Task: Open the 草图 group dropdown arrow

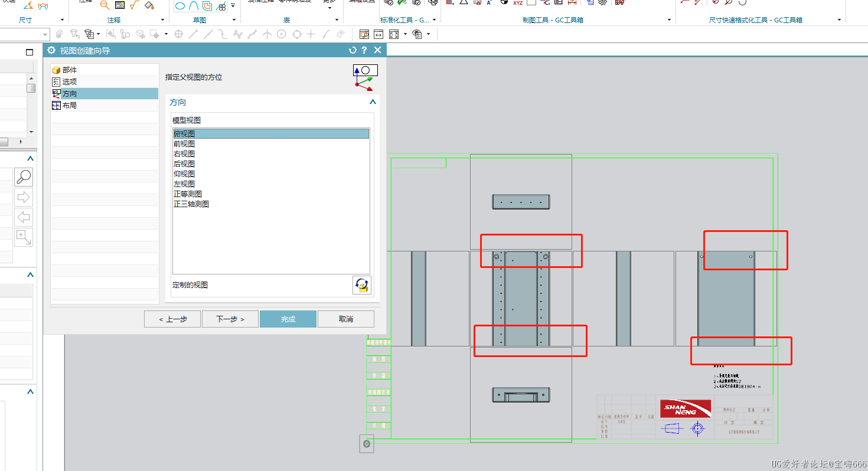Action: 234,20
